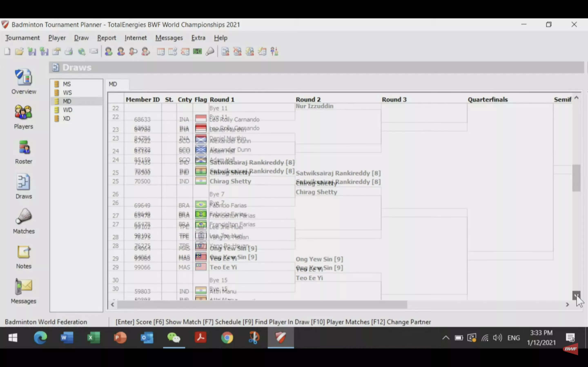Click the Round 2 column header
The height and width of the screenshot is (367, 588).
[x=308, y=99]
